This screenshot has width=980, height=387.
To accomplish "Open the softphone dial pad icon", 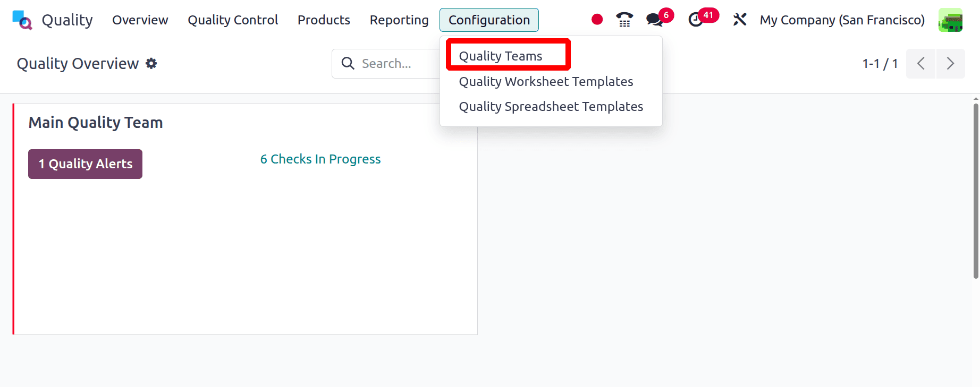I will [624, 20].
